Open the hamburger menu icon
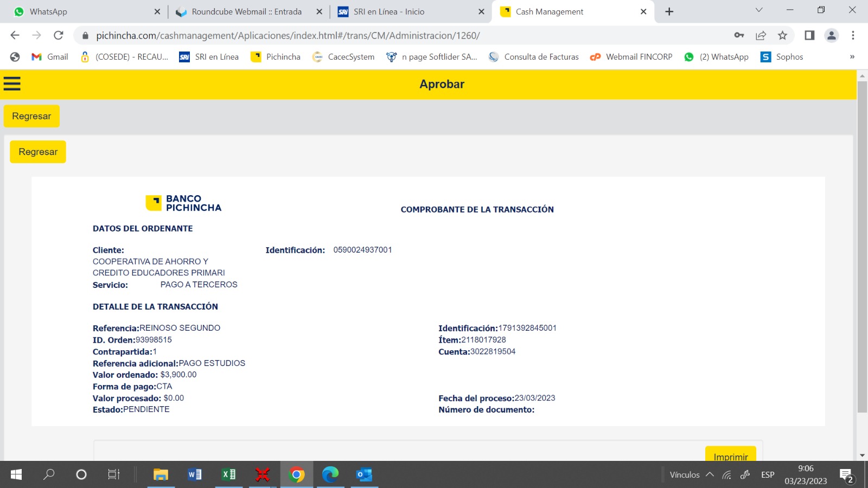Image resolution: width=868 pixels, height=488 pixels. [12, 84]
